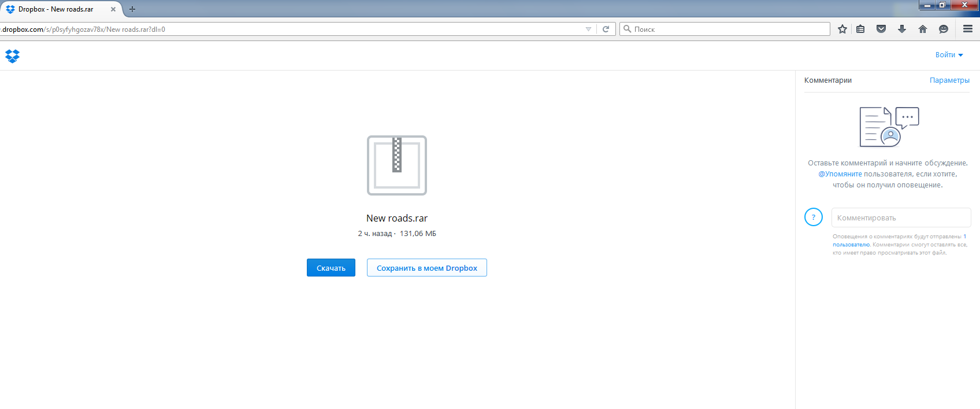Select the Dropbox - New roads.rar tab
This screenshot has width=980, height=409.
point(61,9)
